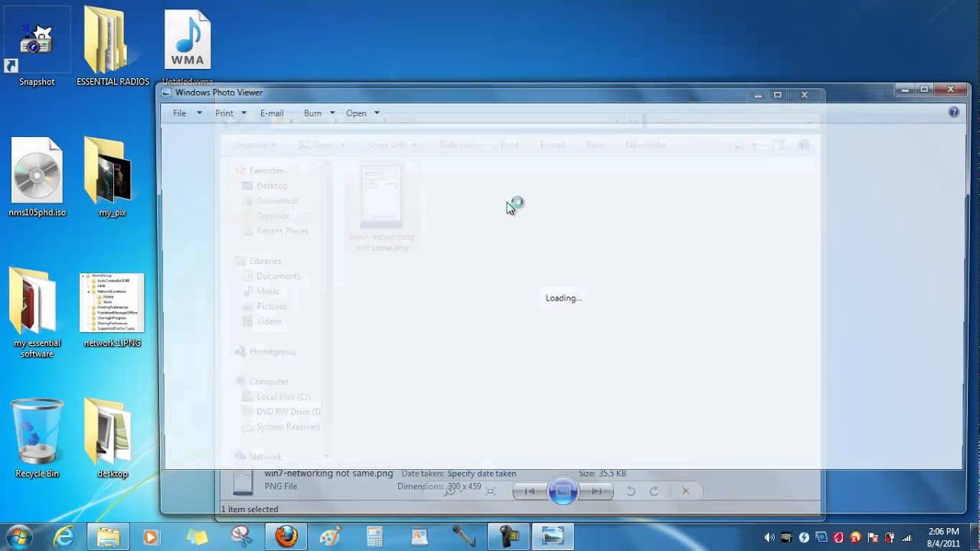Open the Windows Start menu
This screenshot has width=980, height=551.
click(x=18, y=537)
